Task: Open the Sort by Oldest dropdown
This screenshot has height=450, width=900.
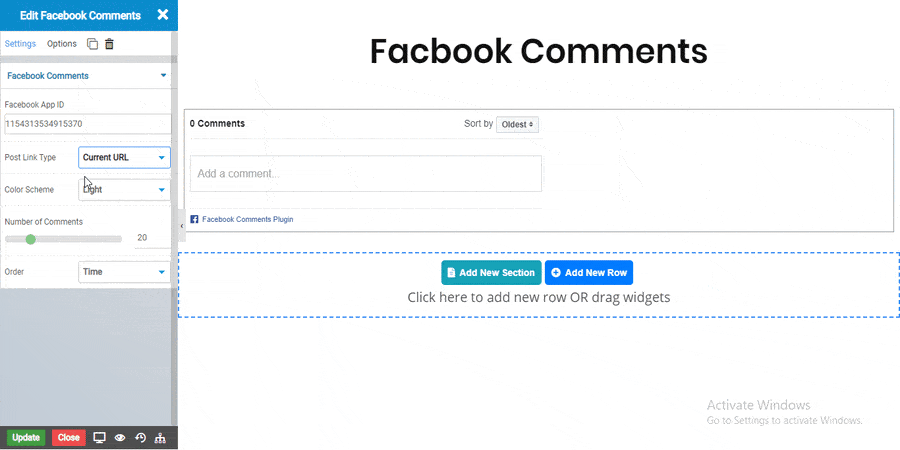Action: point(518,125)
